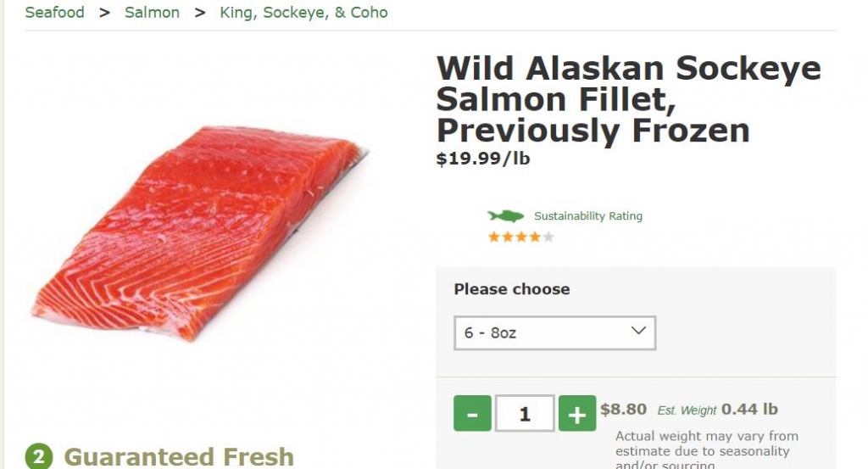Go to the Seafood breadcrumb

tap(55, 12)
